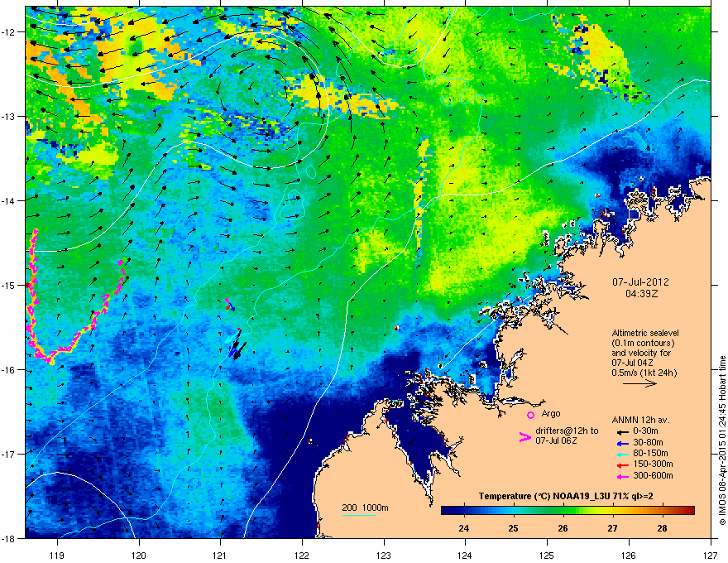Click the magenta drifters arrowhead legend symbol
The height and width of the screenshot is (563, 728).
(524, 437)
